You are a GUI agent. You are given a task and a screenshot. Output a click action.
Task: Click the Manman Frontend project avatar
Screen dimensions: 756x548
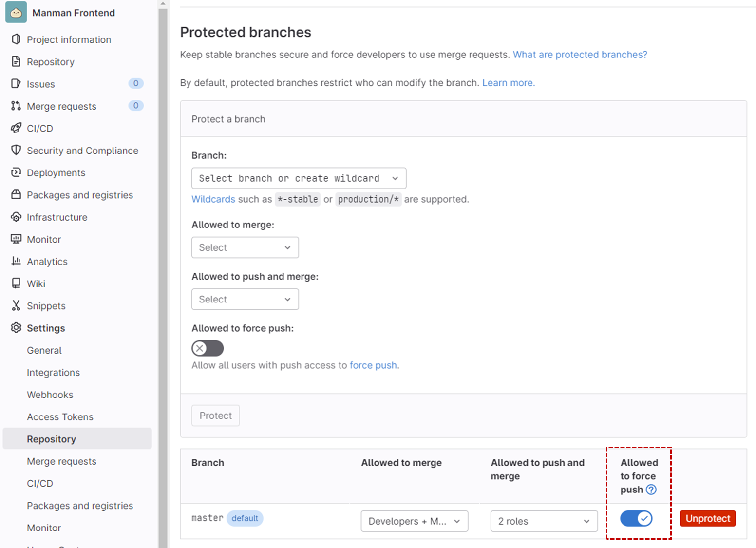16,12
